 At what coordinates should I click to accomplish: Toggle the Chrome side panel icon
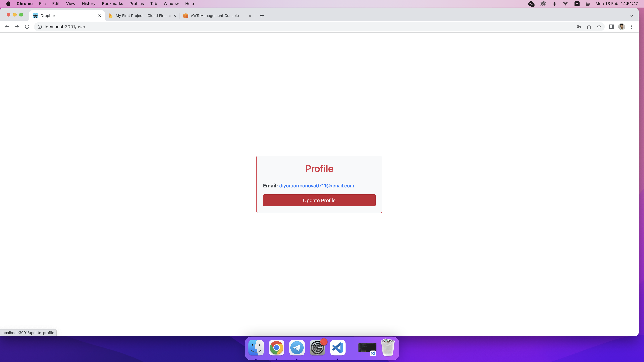(x=611, y=27)
